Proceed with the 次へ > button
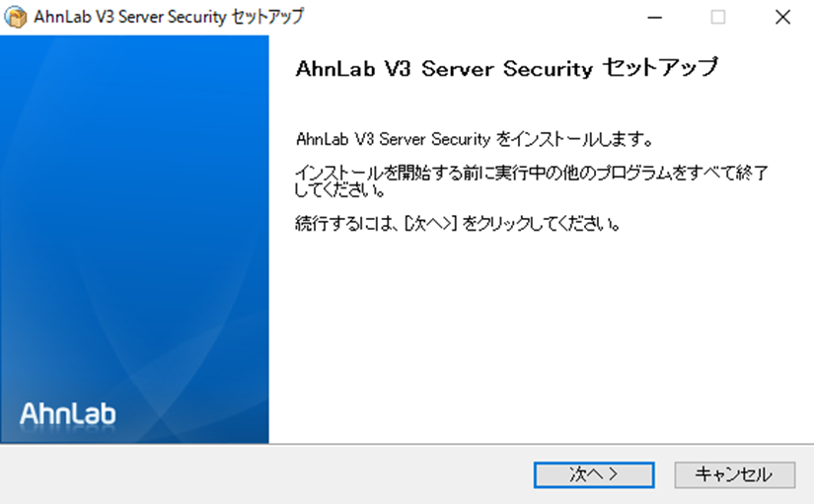This screenshot has width=814, height=504. 594,474
